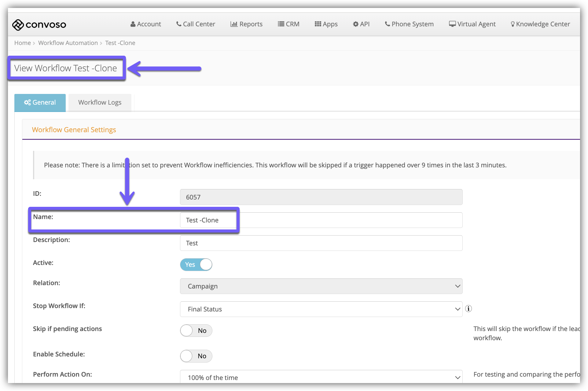
Task: Click the Stop Workflow If info icon
Action: pyautogui.click(x=468, y=309)
